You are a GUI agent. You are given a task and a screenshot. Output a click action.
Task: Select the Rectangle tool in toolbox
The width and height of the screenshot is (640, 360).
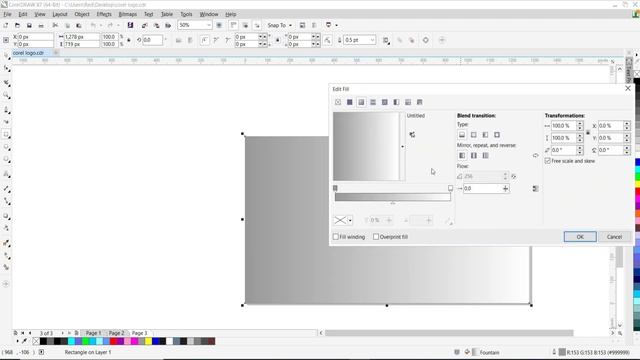(x=6, y=134)
